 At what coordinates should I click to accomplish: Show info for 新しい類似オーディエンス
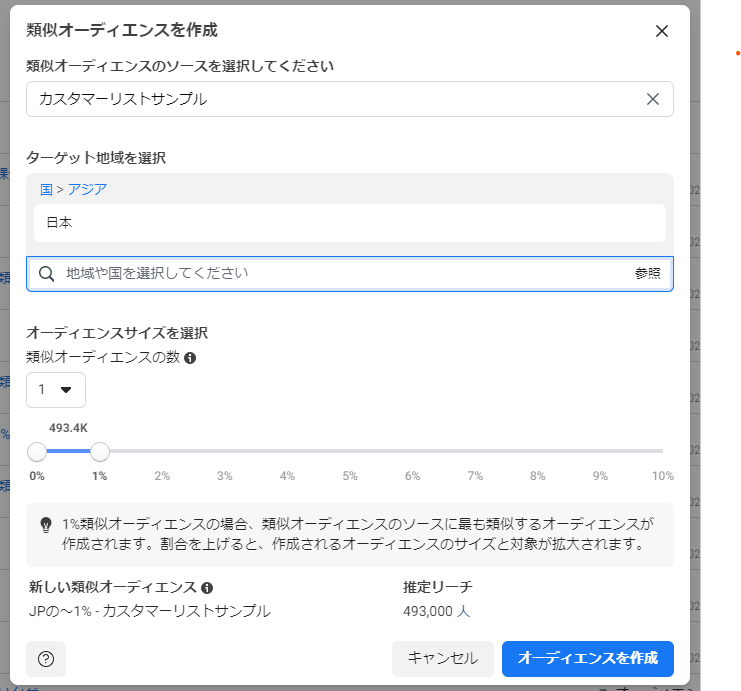[207, 587]
